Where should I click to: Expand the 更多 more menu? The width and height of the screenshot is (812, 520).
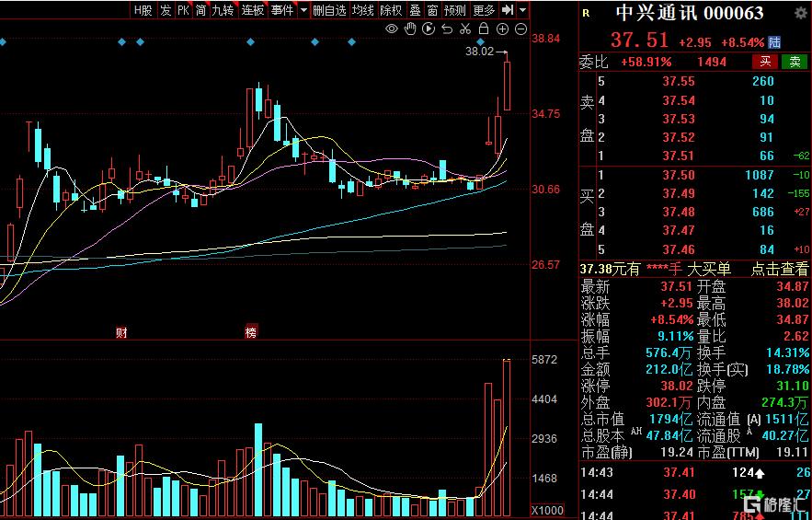click(484, 10)
